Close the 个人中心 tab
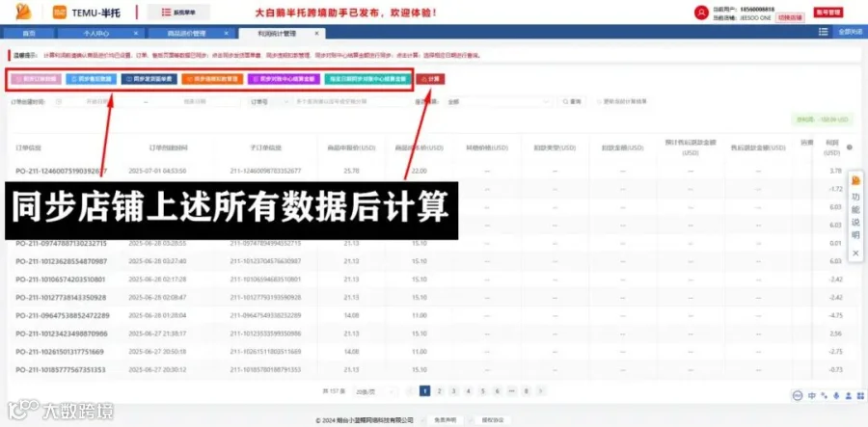 click(x=136, y=33)
